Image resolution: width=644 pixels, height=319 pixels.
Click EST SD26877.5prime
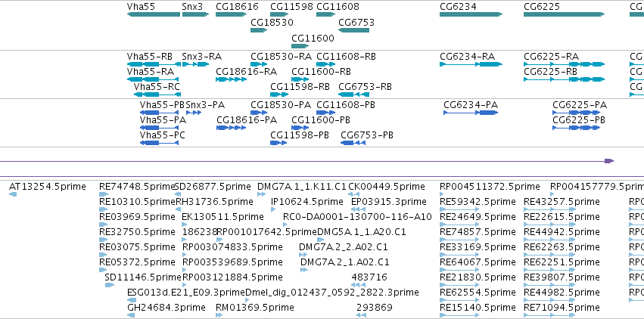point(178,194)
